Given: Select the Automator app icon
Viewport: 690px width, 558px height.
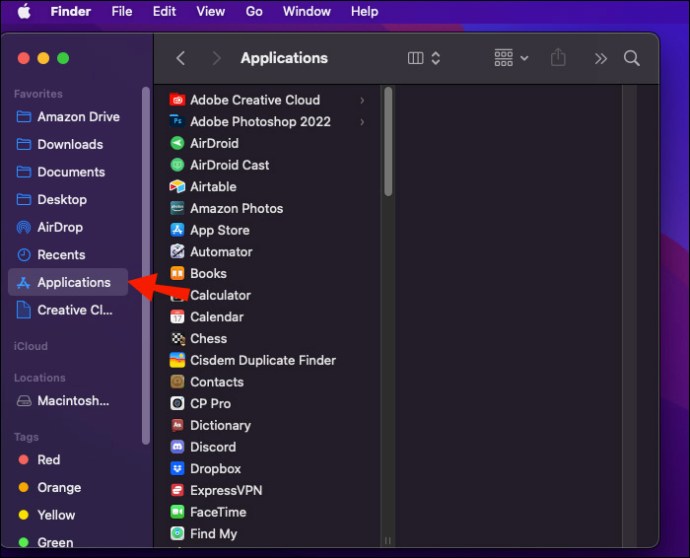Looking at the screenshot, I should coord(177,251).
